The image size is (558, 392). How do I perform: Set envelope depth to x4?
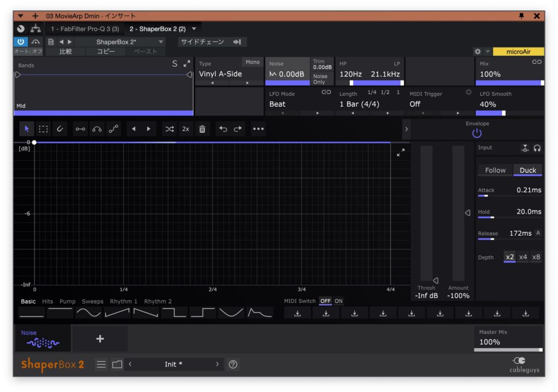point(523,257)
